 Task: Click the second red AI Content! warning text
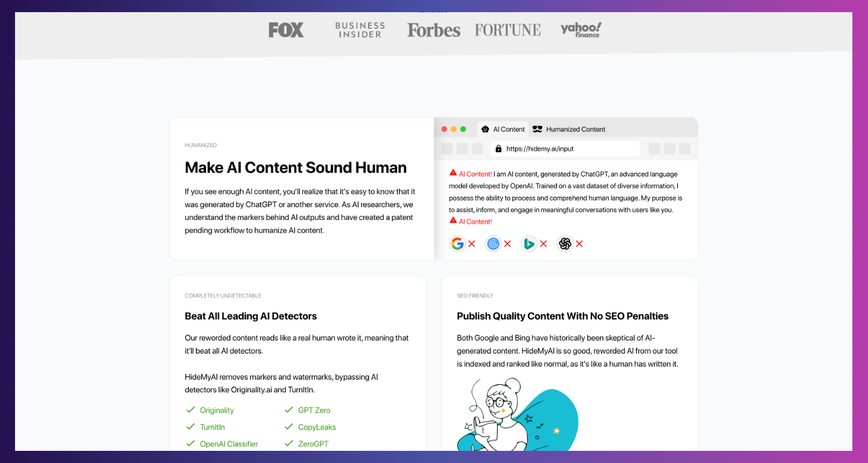pos(475,222)
